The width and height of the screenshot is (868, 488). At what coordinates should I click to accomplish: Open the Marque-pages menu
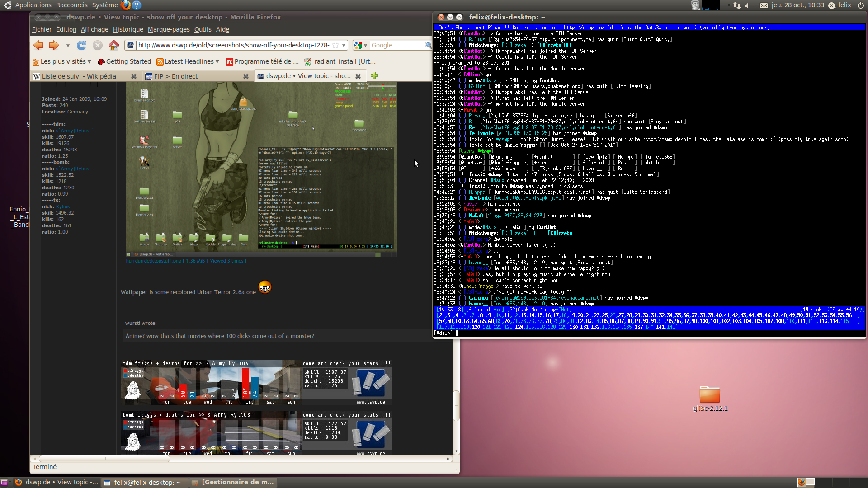point(169,29)
